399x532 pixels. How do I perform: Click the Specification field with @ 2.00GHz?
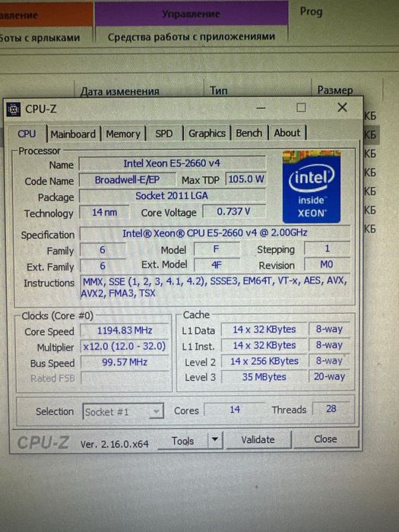click(x=215, y=233)
